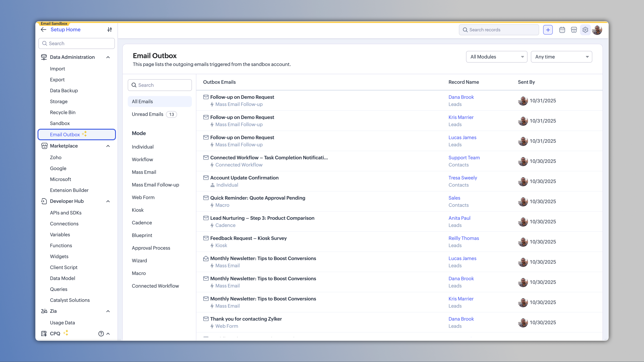Open the marketplace store icon in top bar
Screen dimensions: 644x362
pos(574,30)
